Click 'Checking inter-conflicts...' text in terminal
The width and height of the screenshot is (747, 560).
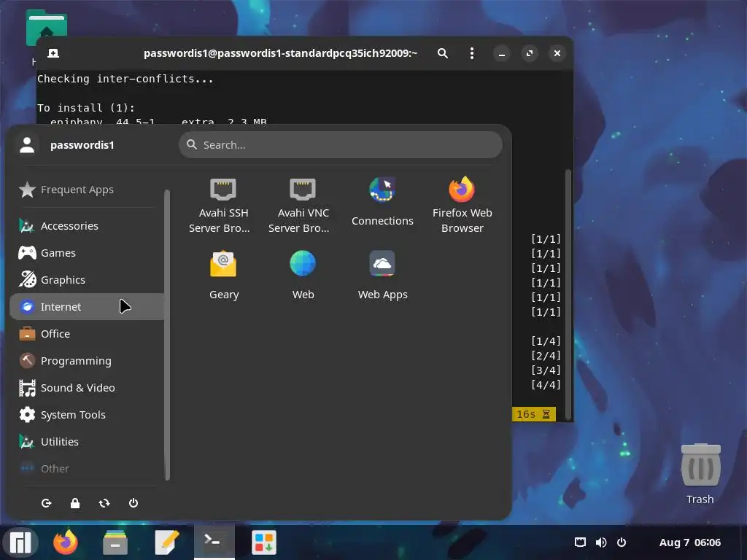(x=125, y=79)
